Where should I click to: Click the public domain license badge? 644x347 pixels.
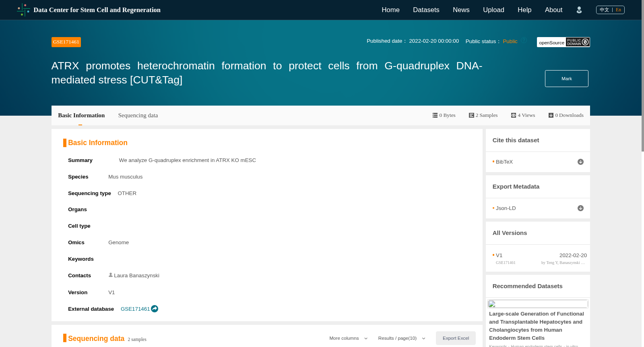click(x=578, y=42)
